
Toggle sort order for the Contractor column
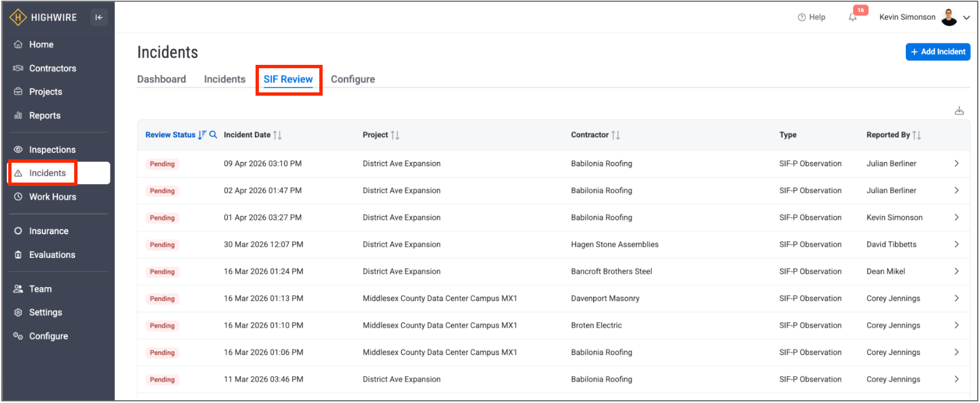tap(615, 135)
